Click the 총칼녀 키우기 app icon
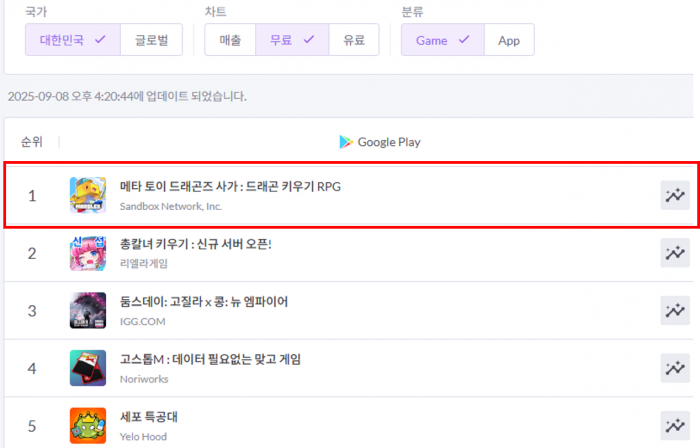Screen dimensions: 700x448 click(x=88, y=253)
